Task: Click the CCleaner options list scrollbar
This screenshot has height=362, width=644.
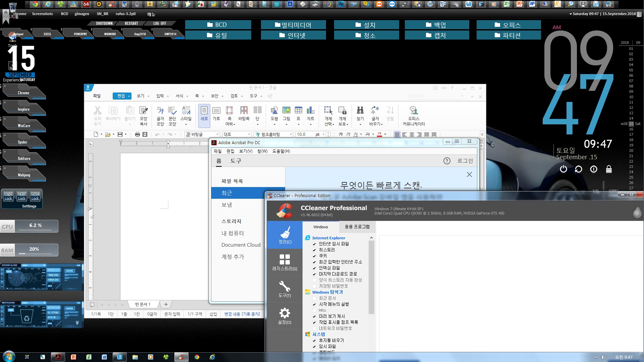Action: pos(371,277)
